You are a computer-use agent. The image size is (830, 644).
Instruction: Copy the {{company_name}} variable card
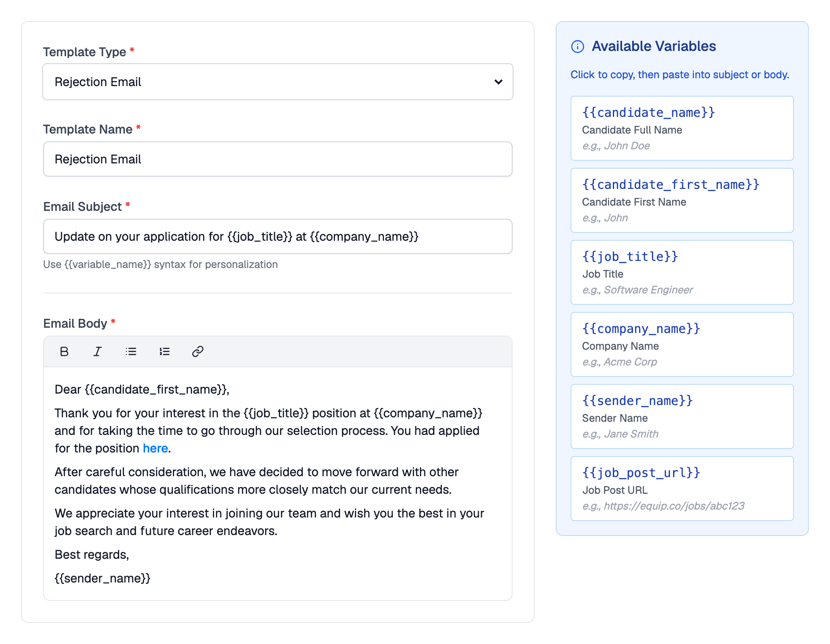(682, 344)
